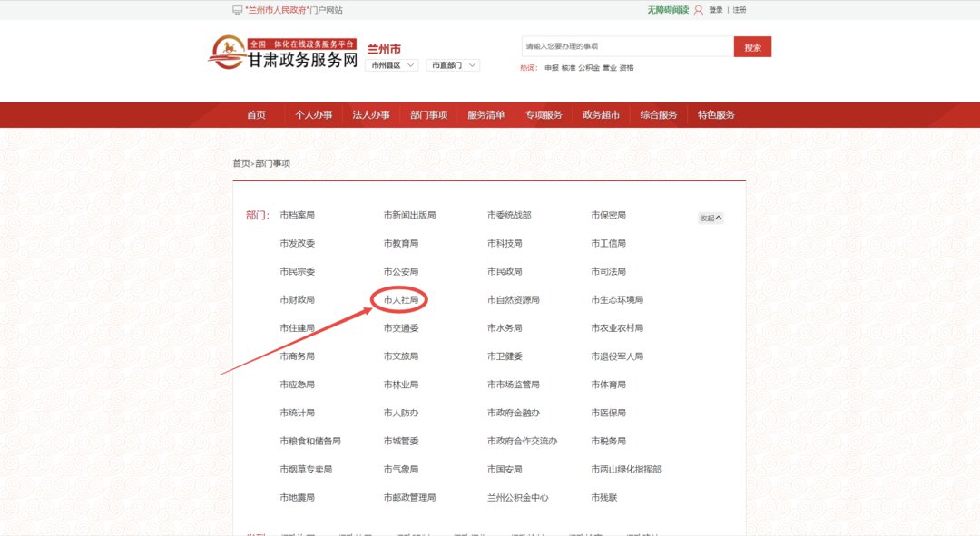Open the 个人办事 menu item
Viewport: 980px width, 536px height.
[x=314, y=115]
